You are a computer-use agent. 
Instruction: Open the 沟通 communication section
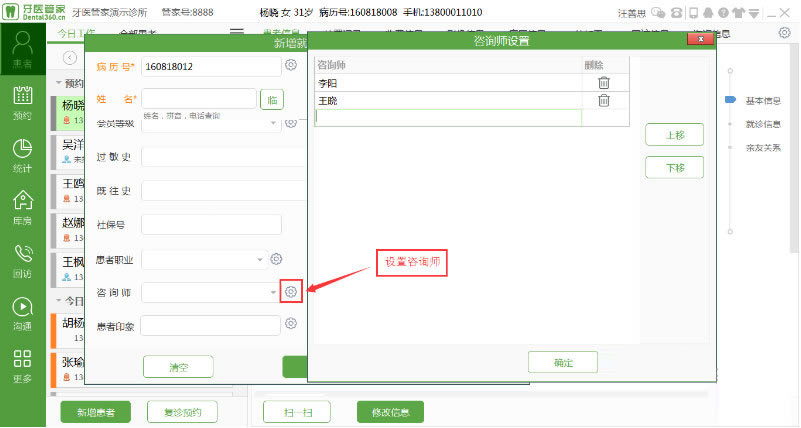click(22, 314)
